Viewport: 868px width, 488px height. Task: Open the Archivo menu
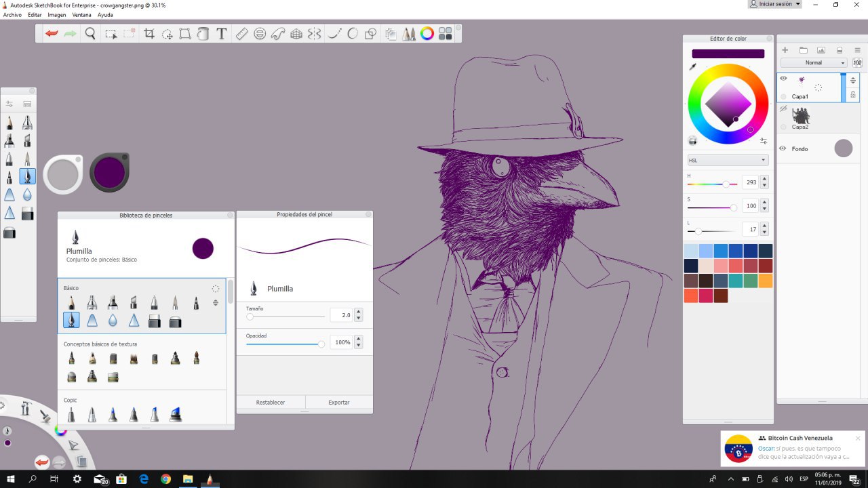(12, 14)
